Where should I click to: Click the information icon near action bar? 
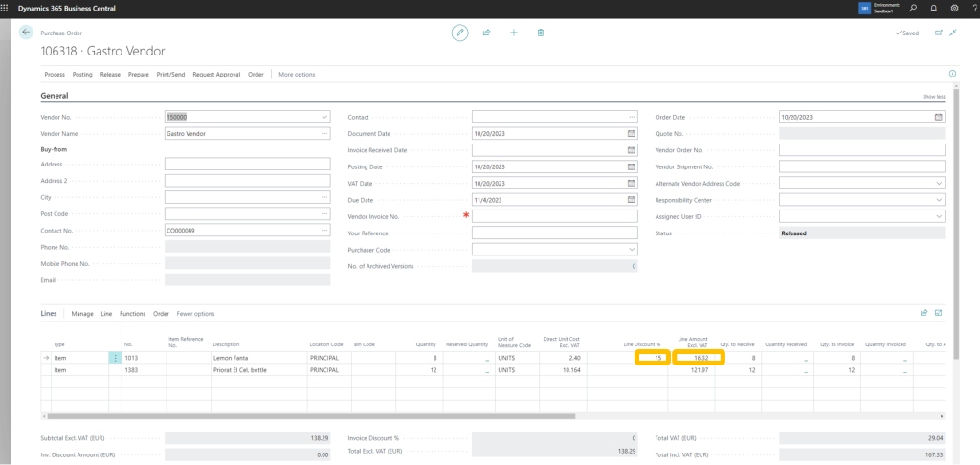tap(952, 74)
